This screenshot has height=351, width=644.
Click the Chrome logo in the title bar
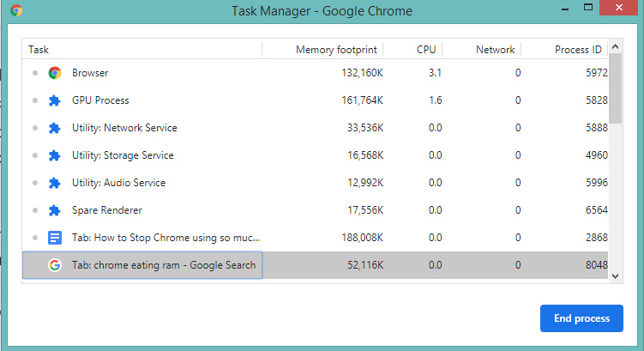[x=16, y=10]
